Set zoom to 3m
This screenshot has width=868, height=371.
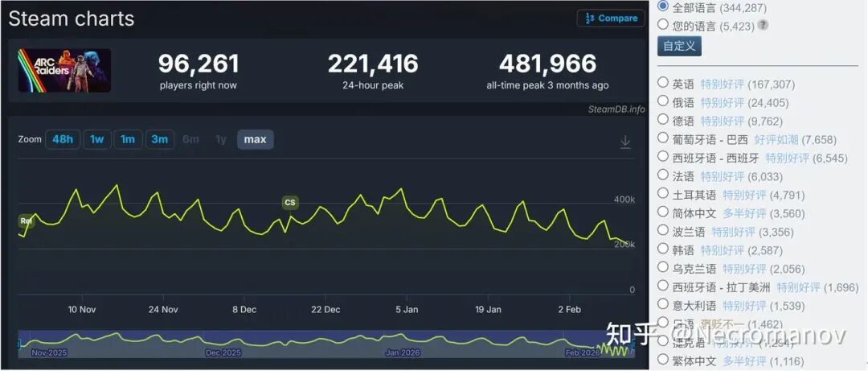click(159, 139)
